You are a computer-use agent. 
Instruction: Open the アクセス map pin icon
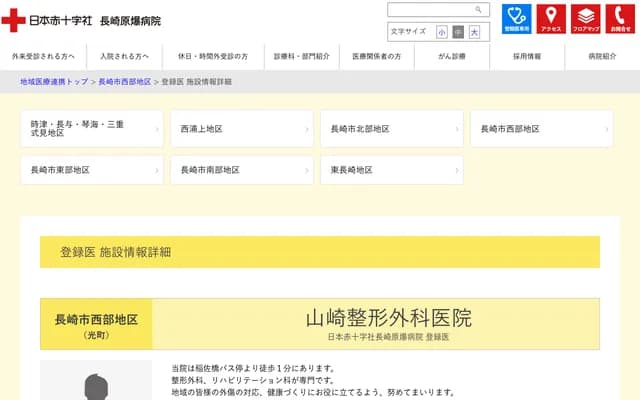pyautogui.click(x=551, y=19)
